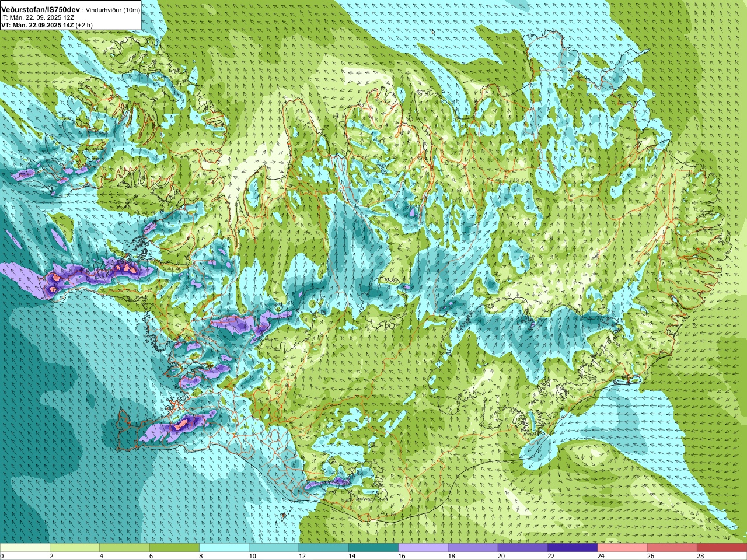Click the light green 2–4 legend swatch

point(75,548)
